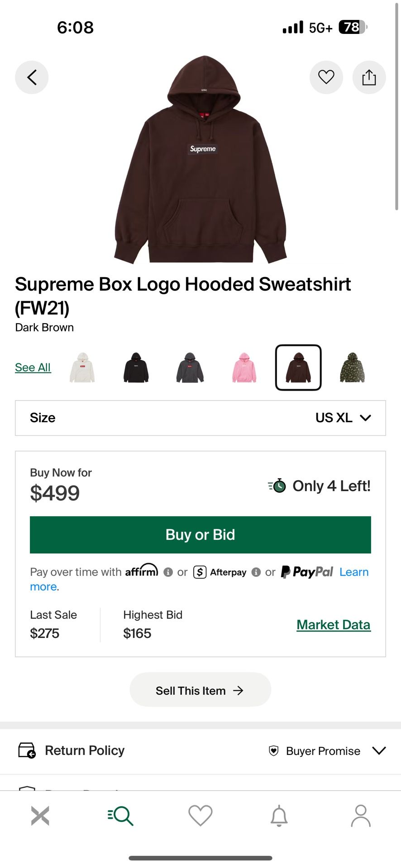This screenshot has height=868, width=401.
Task: Open the US XL size dropdown
Action: [x=200, y=418]
